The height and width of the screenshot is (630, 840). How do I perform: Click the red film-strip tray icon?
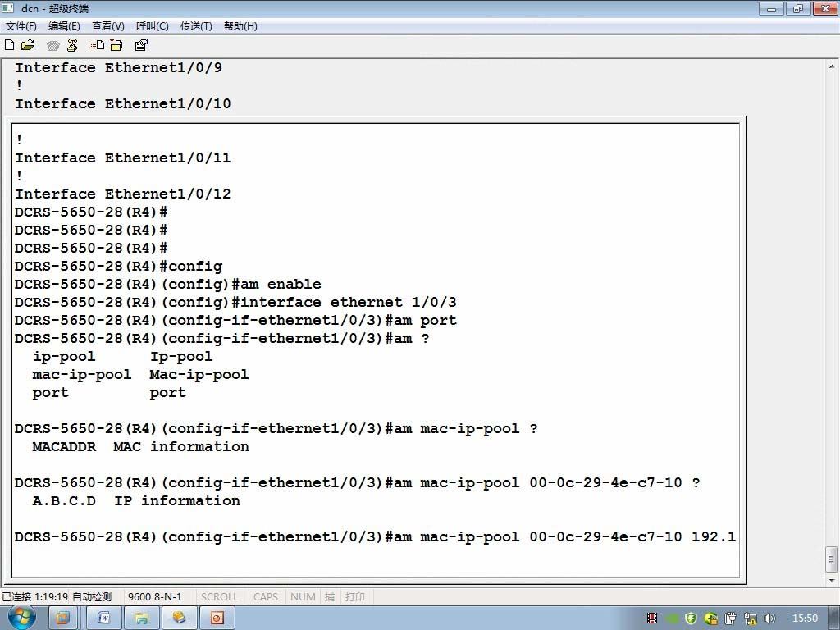pos(652,619)
